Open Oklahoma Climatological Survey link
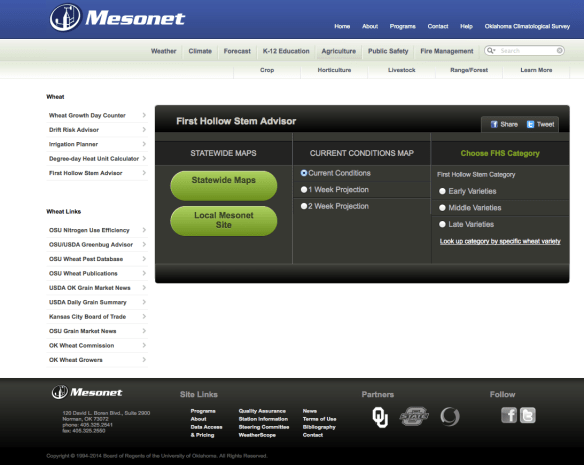 click(x=527, y=26)
